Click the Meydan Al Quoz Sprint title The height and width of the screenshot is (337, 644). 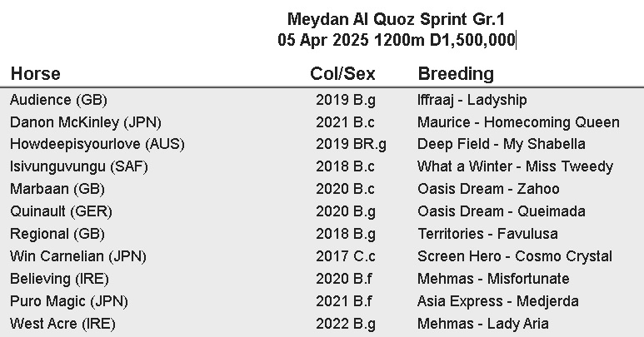point(396,18)
